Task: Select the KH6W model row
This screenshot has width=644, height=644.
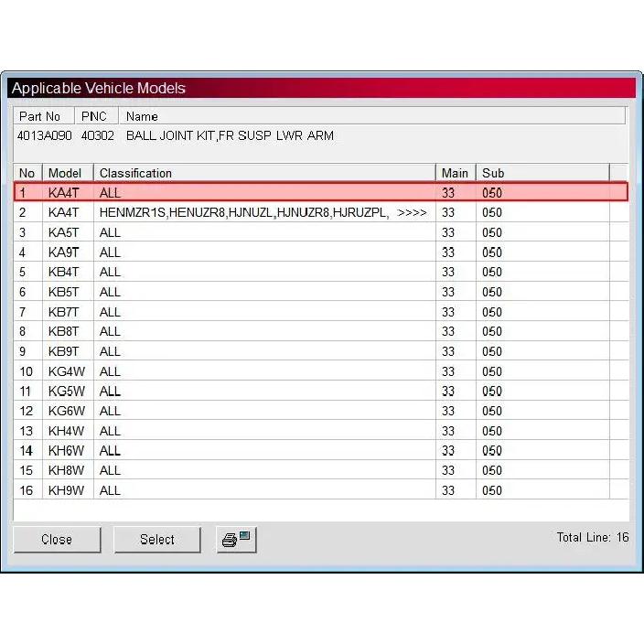Action: coord(321,451)
